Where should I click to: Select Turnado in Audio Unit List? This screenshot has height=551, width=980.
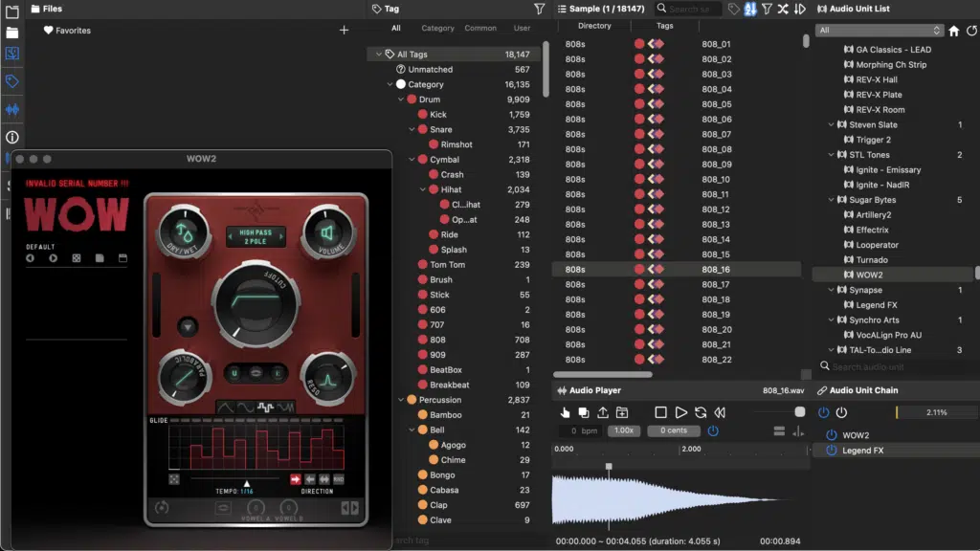(871, 260)
